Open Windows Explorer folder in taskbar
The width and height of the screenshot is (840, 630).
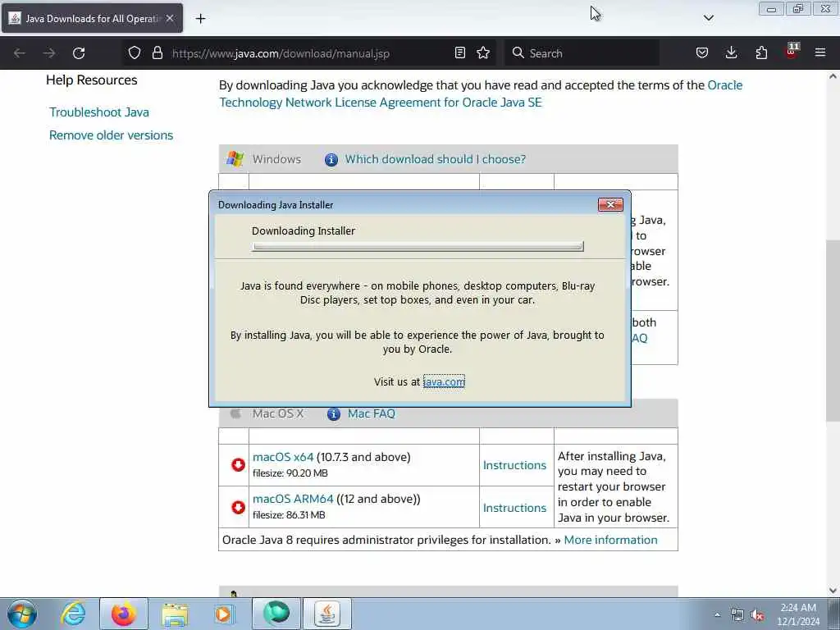[175, 614]
